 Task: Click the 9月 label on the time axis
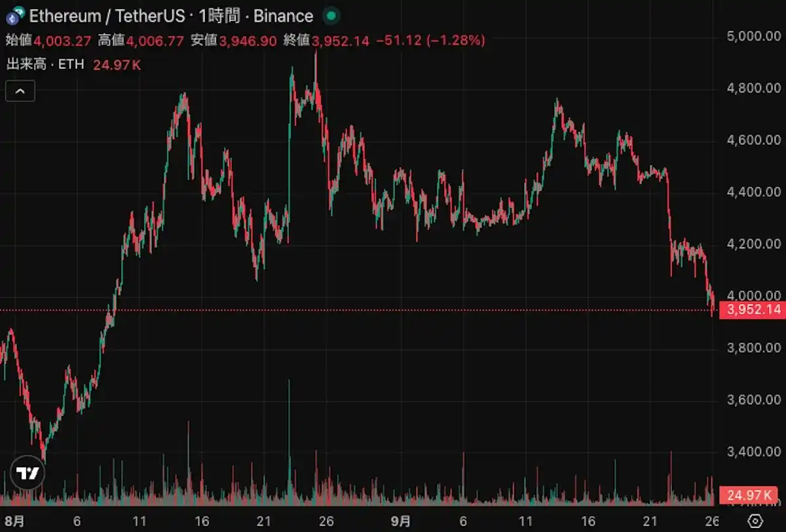[x=401, y=521]
